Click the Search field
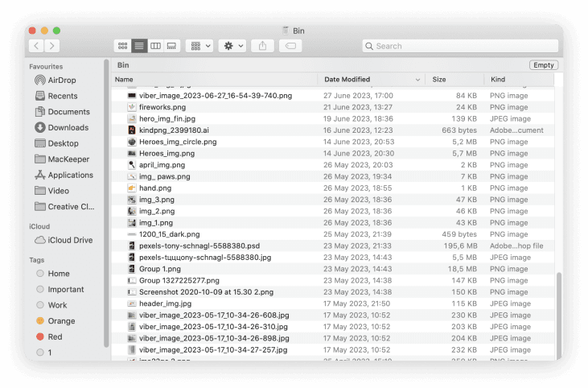 [458, 46]
